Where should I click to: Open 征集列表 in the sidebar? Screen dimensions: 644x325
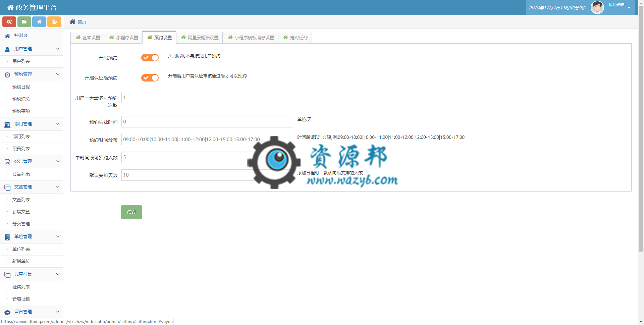click(x=21, y=287)
